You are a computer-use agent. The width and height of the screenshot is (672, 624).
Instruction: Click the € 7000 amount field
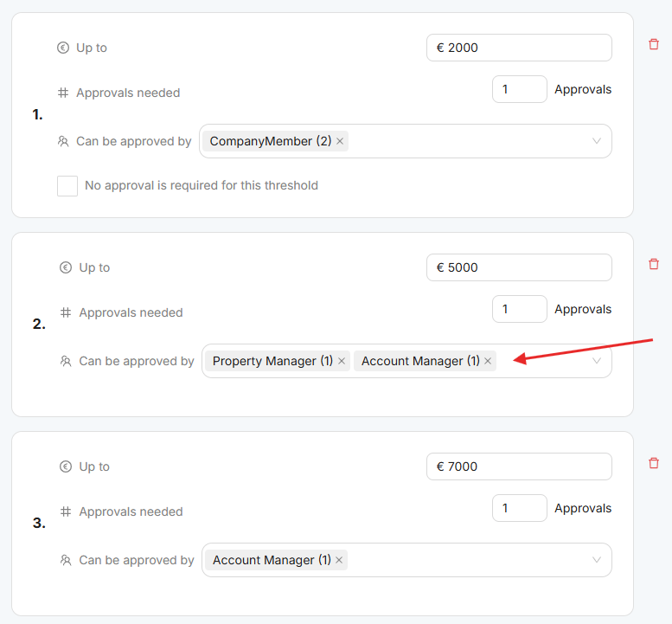(x=519, y=466)
